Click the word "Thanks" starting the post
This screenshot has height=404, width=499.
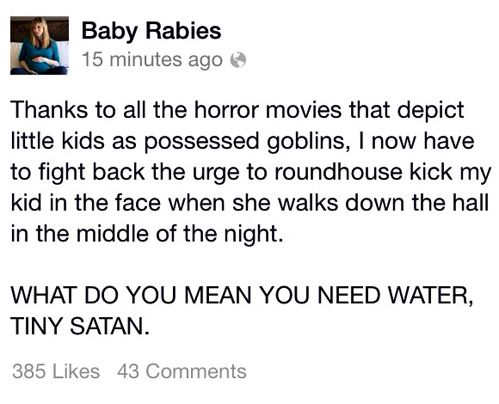click(49, 110)
